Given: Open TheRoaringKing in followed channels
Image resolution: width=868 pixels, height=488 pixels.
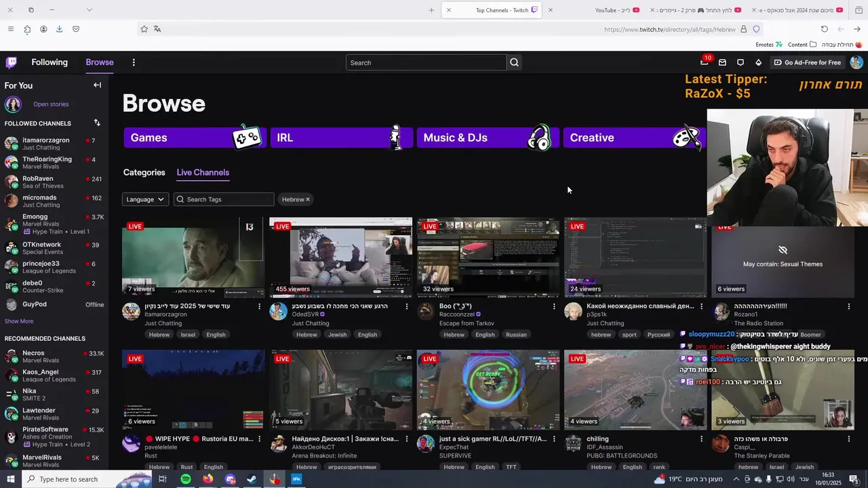Looking at the screenshot, I should pyautogui.click(x=54, y=163).
